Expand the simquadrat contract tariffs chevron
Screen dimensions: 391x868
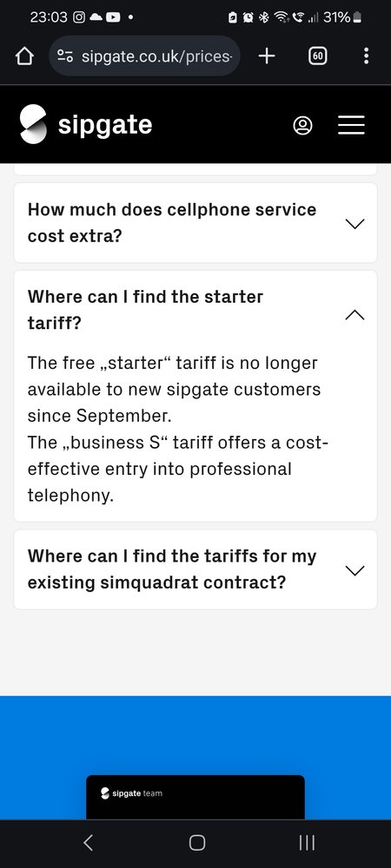[355, 570]
